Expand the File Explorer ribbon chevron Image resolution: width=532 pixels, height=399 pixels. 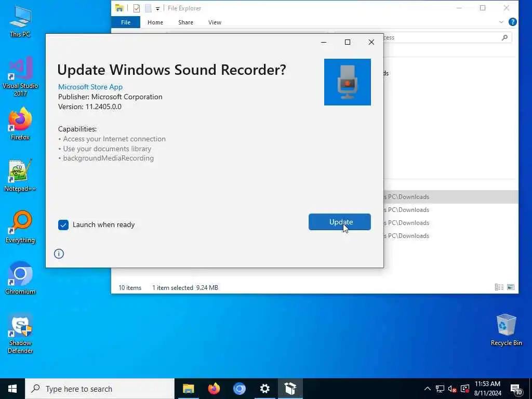pos(501,22)
